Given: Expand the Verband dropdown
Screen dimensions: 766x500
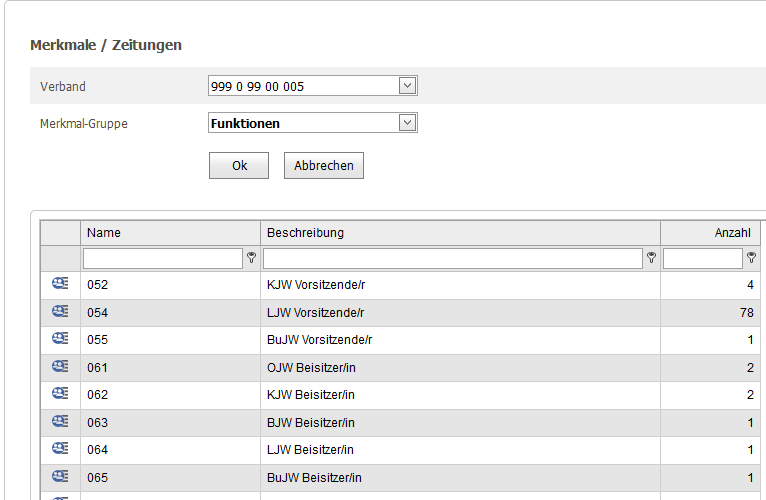Looking at the screenshot, I should 407,86.
